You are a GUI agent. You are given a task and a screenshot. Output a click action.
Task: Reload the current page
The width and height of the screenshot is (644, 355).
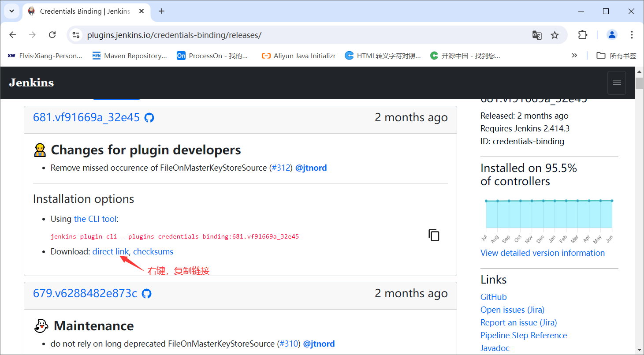click(52, 35)
